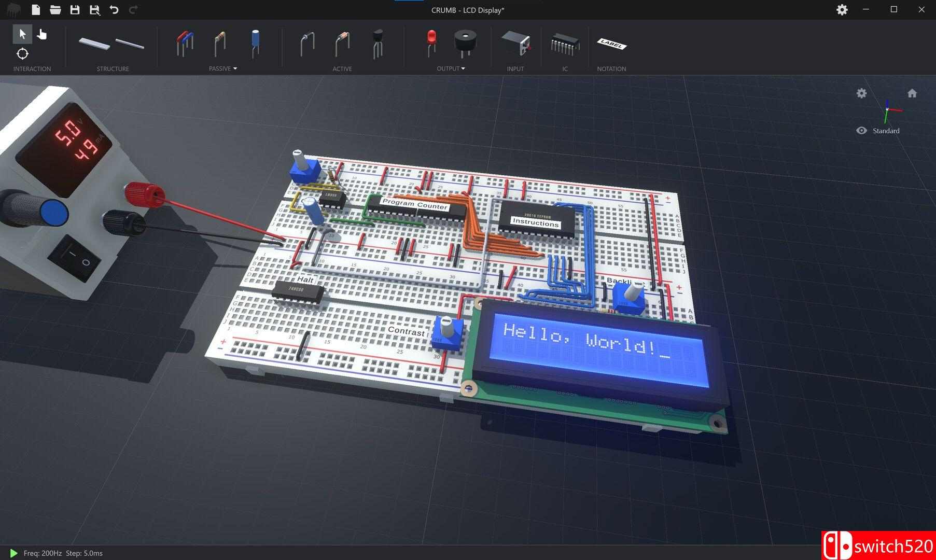Pick the blue capacitor passive component
Viewport: 936px width, 560px height.
pyautogui.click(x=255, y=43)
